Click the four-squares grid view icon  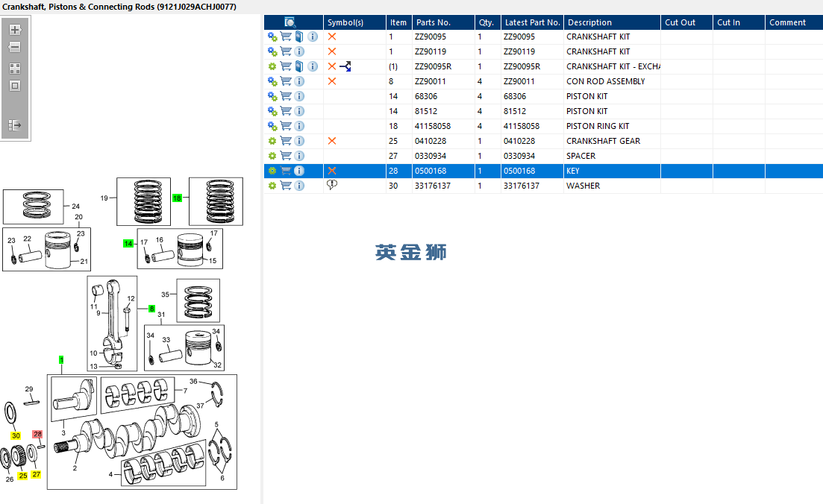(15, 68)
